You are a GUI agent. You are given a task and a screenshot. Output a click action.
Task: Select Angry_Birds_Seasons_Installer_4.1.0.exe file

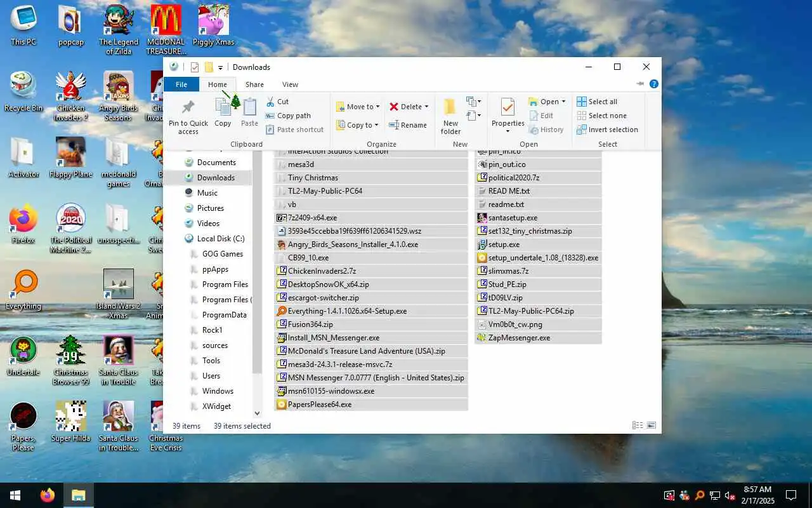click(x=372, y=244)
